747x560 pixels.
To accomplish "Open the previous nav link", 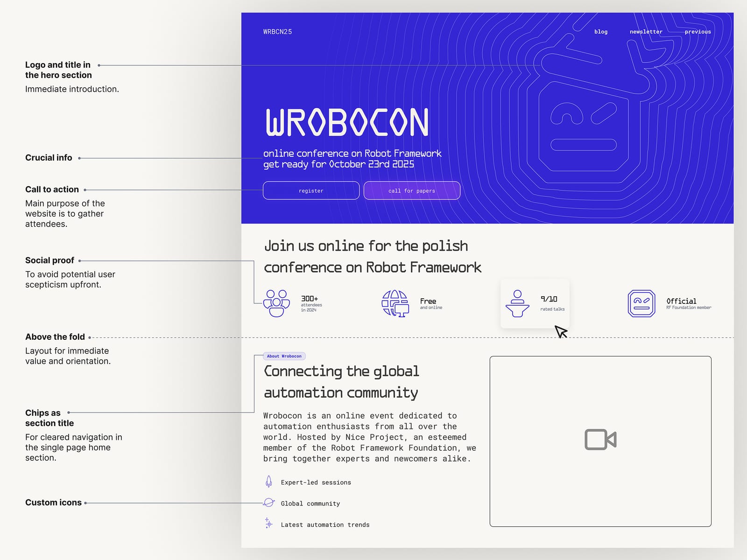I will tap(698, 32).
